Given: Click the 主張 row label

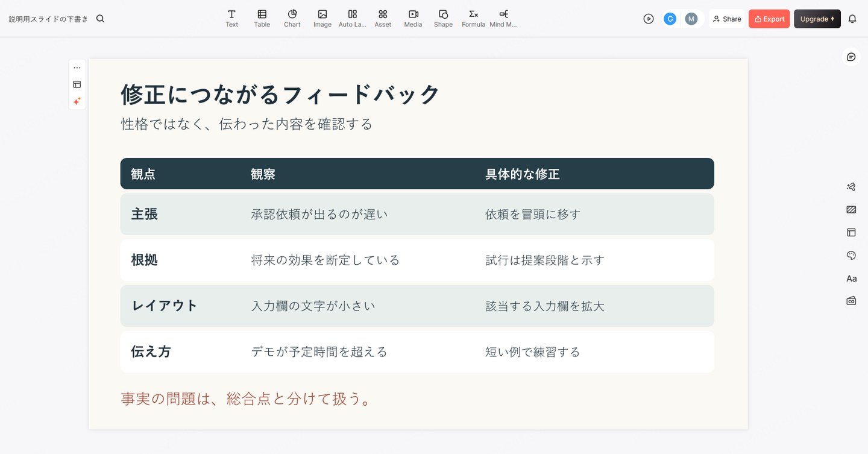Looking at the screenshot, I should (145, 214).
